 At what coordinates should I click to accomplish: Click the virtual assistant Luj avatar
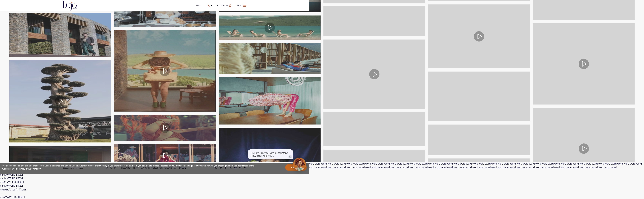[x=299, y=164]
